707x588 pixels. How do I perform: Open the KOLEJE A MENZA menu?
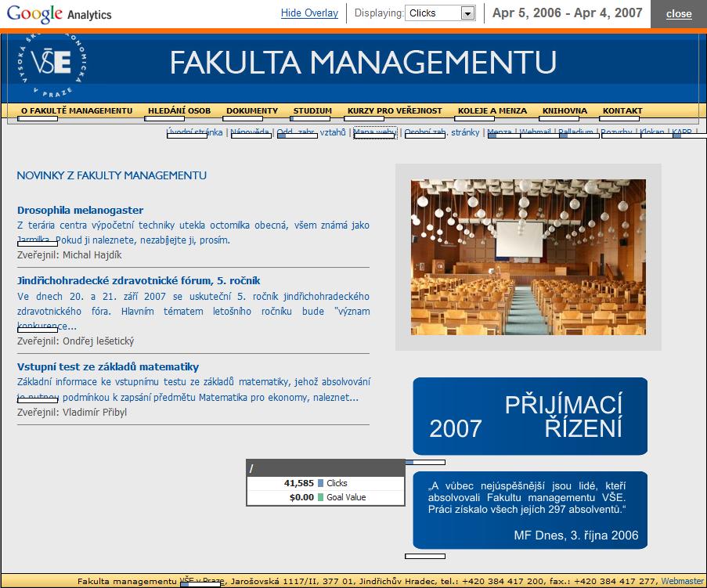coord(492,110)
